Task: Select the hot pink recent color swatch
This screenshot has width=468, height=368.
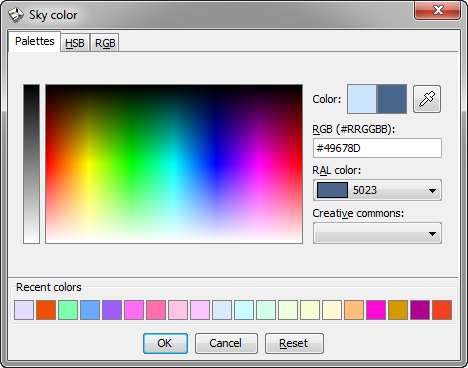Action: (x=156, y=310)
